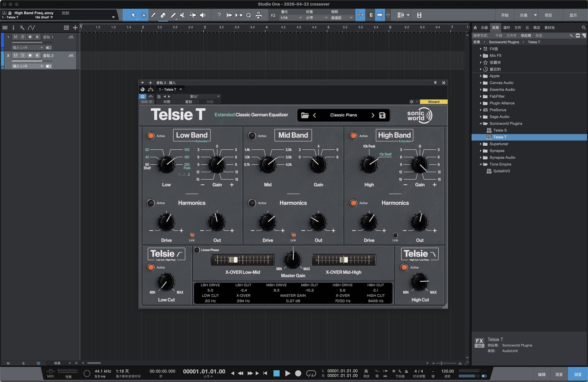This screenshot has height=382, width=588.
Task: Toggle High Band Harmonics Link button
Action: (395, 235)
